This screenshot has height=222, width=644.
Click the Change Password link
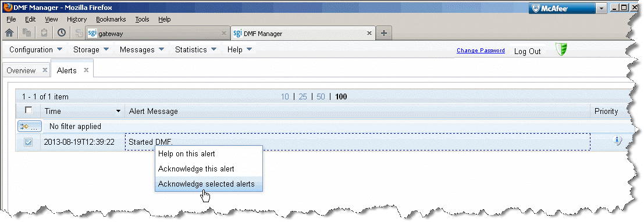(x=481, y=51)
